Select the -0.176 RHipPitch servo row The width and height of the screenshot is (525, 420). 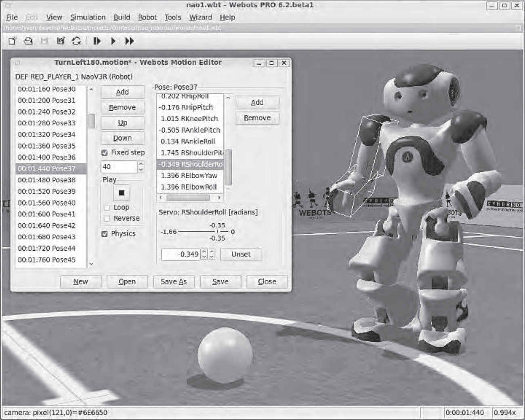(x=190, y=107)
